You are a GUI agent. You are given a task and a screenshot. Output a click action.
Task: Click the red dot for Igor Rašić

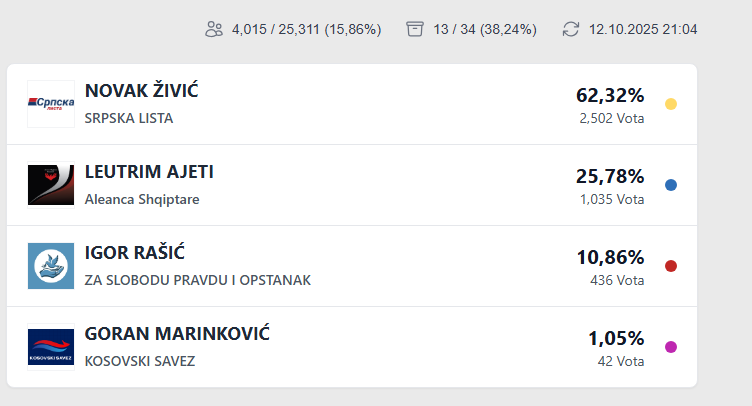coord(671,266)
